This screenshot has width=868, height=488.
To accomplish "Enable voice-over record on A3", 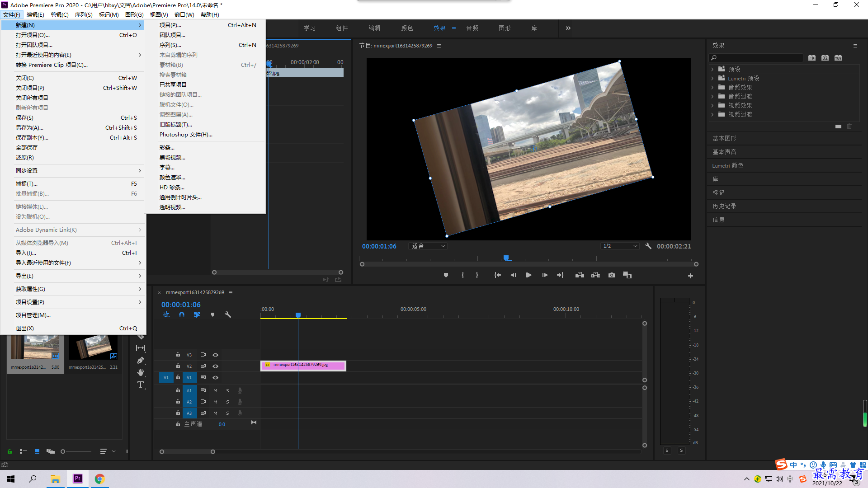I will (240, 413).
